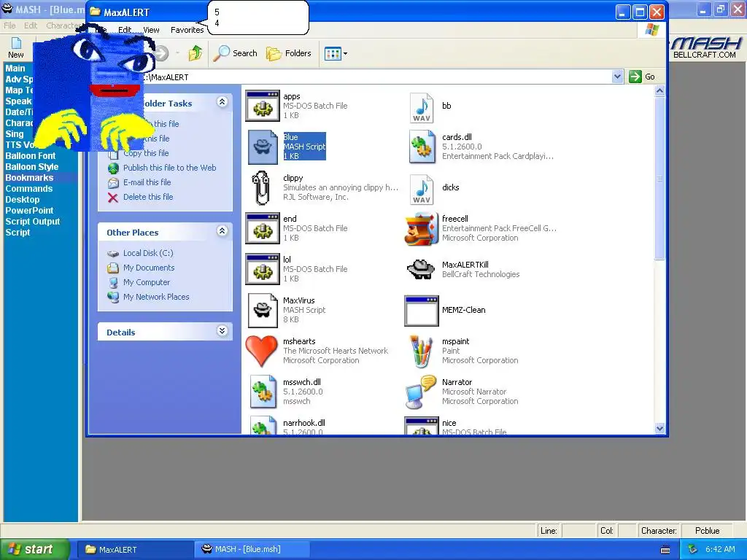Click the Search magnifier toolbar button
Viewport: 747px width, 560px height.
pyautogui.click(x=236, y=53)
